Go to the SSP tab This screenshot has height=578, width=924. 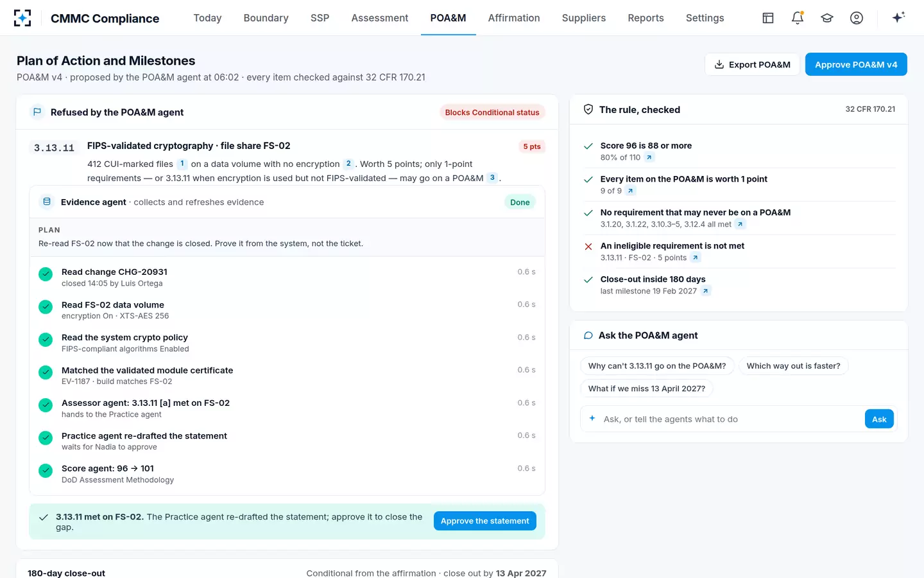tap(320, 18)
